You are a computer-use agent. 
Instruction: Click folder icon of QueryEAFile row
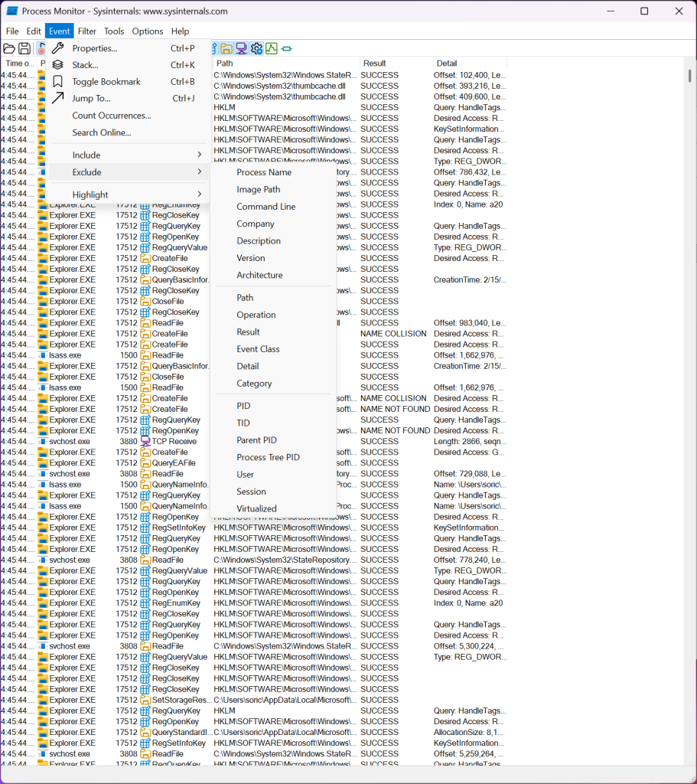[x=145, y=463]
